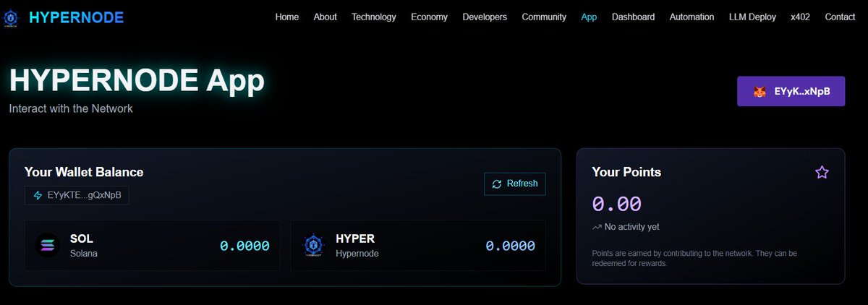Click the Your Points heading
Image resolution: width=868 pixels, height=305 pixels.
point(626,172)
